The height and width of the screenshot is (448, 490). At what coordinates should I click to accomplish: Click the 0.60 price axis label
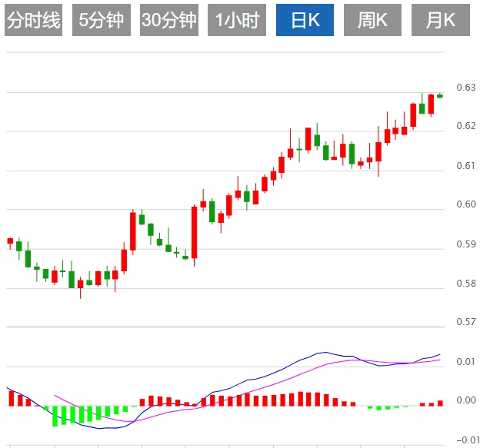pos(465,204)
